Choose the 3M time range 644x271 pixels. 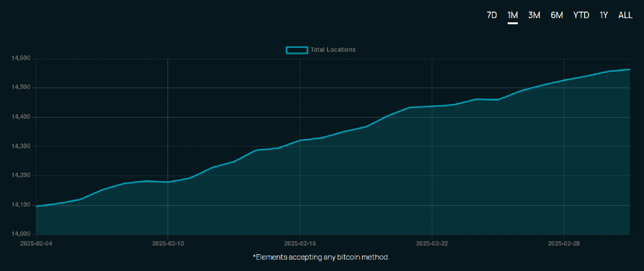pyautogui.click(x=534, y=15)
